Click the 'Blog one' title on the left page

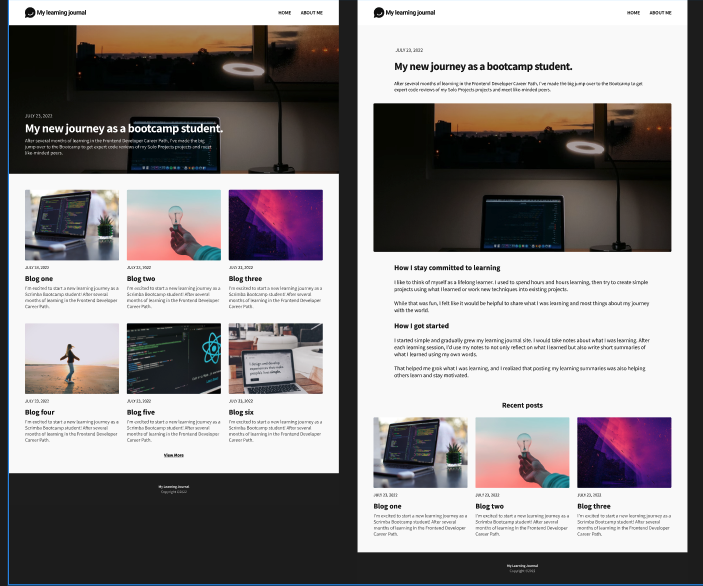pyautogui.click(x=39, y=279)
